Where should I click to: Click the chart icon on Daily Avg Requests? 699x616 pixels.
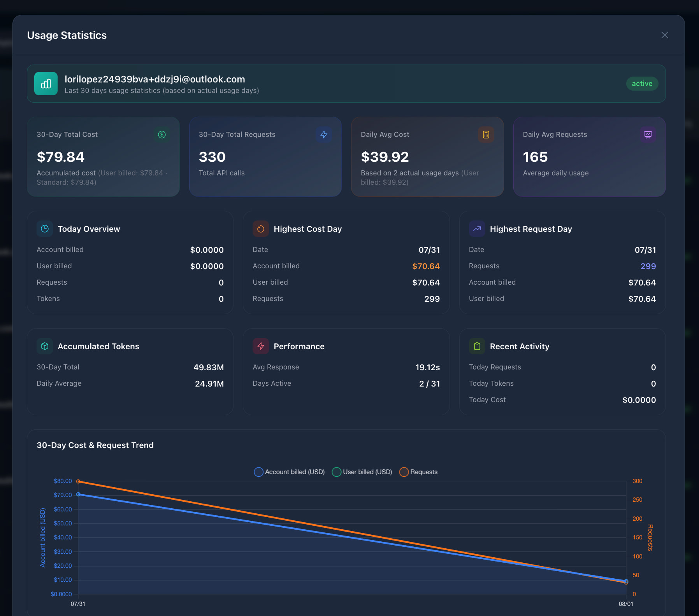(648, 135)
